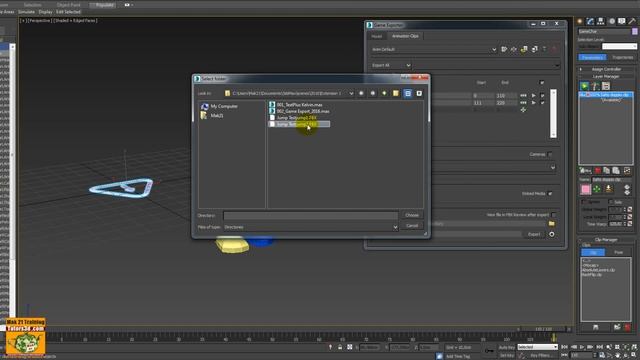Click the pink layer color swatch
The image size is (640, 360).
(x=586, y=189)
